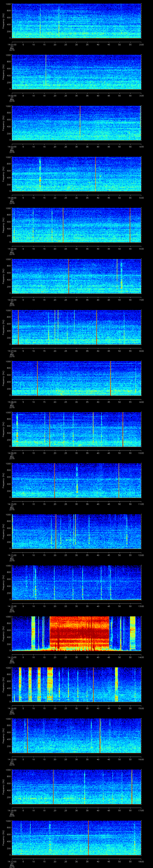Click the 14:17:00 start time label
Viewport: 153px width, 868px height.
[x=12, y=862]
